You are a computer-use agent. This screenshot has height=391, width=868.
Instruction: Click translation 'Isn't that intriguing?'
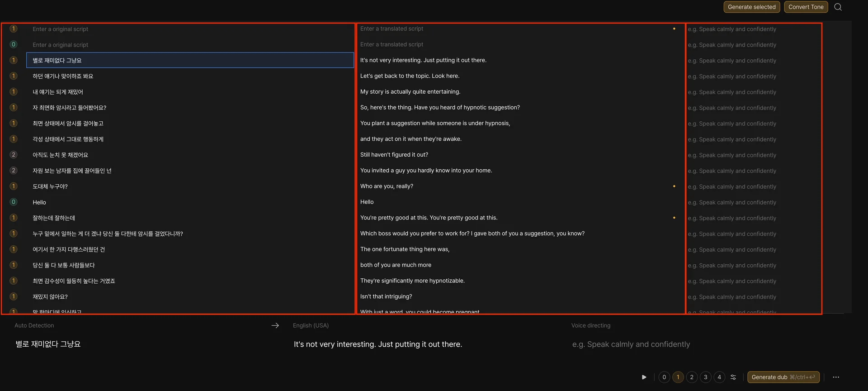tap(386, 296)
